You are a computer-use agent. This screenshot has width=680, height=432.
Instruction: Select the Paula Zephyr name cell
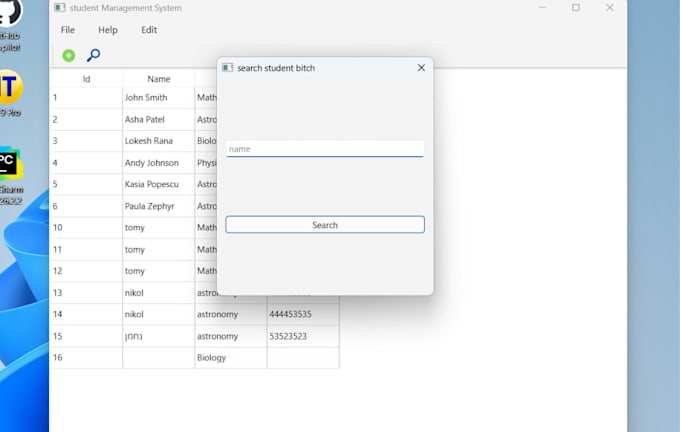click(x=159, y=206)
